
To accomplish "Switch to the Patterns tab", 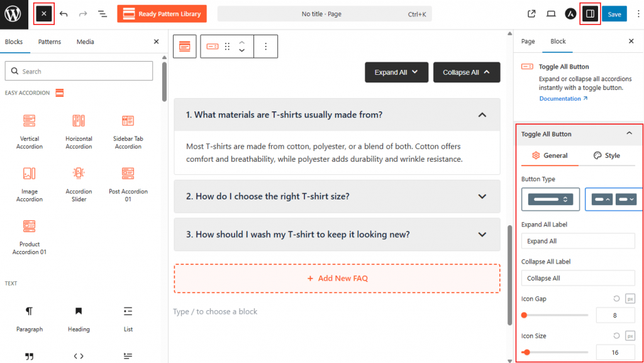I will click(50, 42).
